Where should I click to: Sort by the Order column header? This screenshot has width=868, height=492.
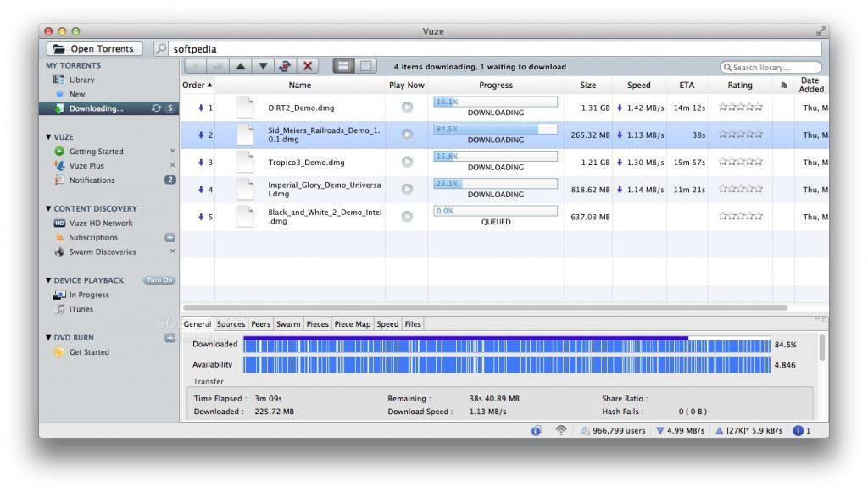pos(198,86)
